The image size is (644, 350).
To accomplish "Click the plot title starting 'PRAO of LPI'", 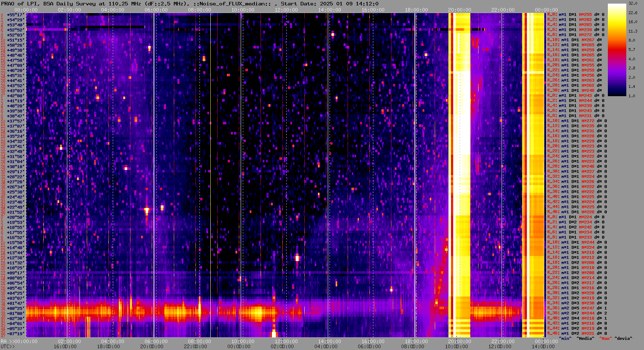I will coord(190,4).
